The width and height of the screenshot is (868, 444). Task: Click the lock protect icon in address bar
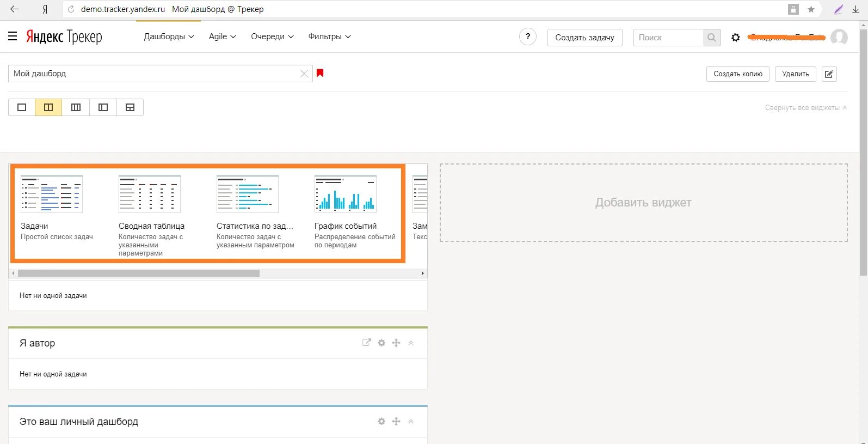(x=793, y=9)
